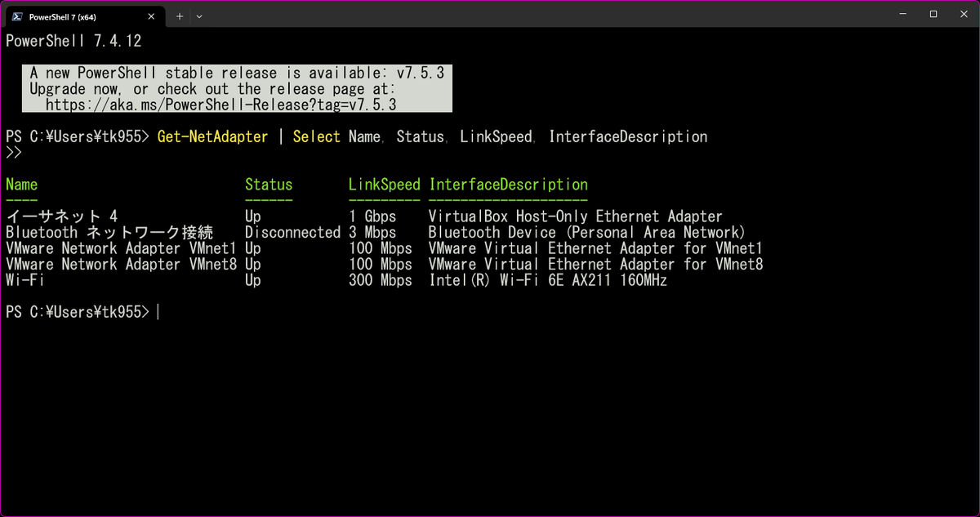This screenshot has height=517, width=980.
Task: Click the Wi-Fi adapter name
Action: click(24, 280)
